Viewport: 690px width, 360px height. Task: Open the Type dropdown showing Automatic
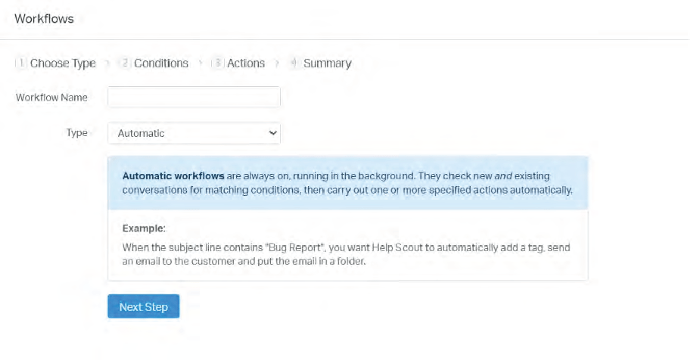(x=194, y=133)
